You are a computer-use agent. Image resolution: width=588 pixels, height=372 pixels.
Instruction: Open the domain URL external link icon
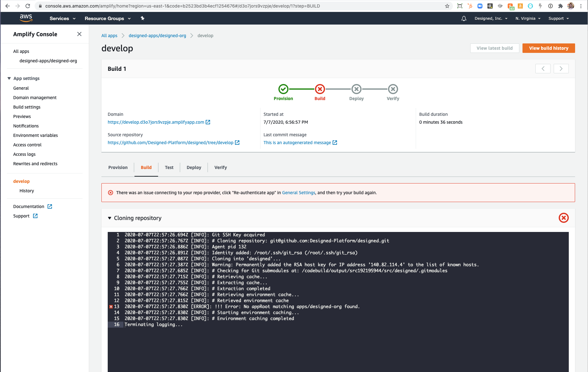208,122
